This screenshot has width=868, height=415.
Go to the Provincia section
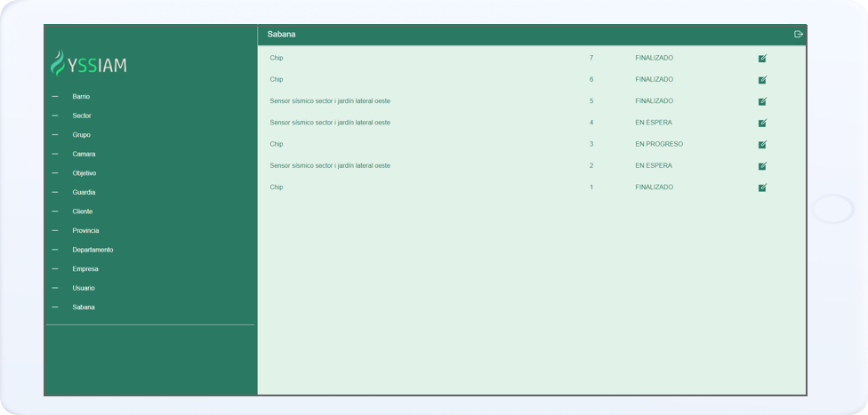[85, 231]
